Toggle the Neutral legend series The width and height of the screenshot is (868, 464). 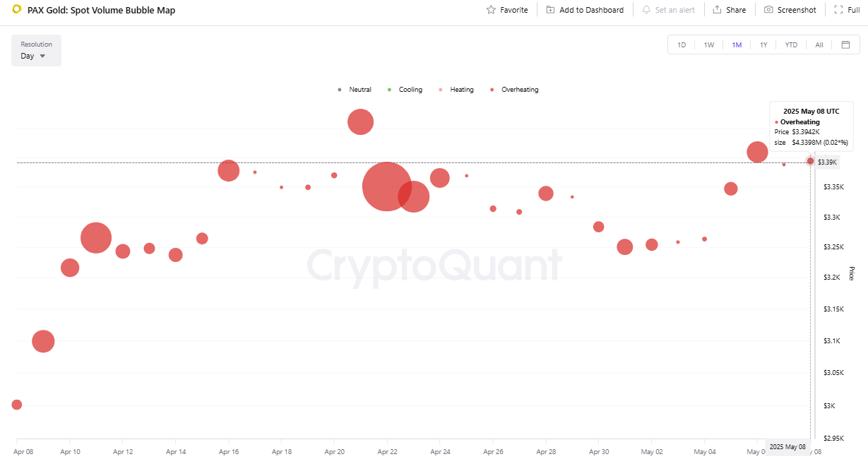point(355,90)
